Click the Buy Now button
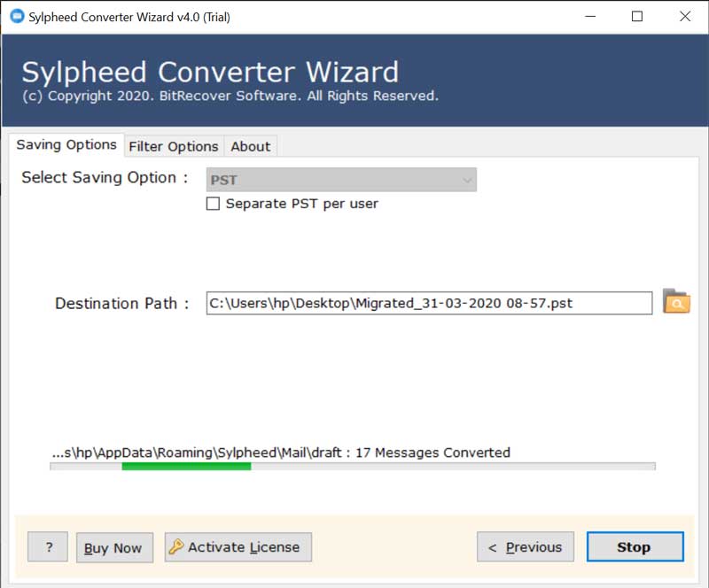Image resolution: width=709 pixels, height=588 pixels. (x=115, y=548)
